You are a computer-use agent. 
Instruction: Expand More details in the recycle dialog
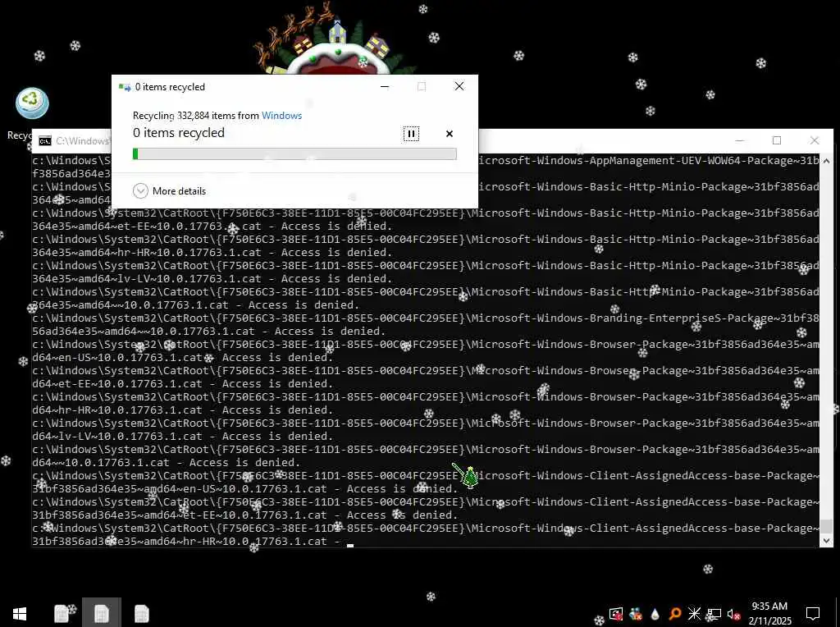(170, 190)
